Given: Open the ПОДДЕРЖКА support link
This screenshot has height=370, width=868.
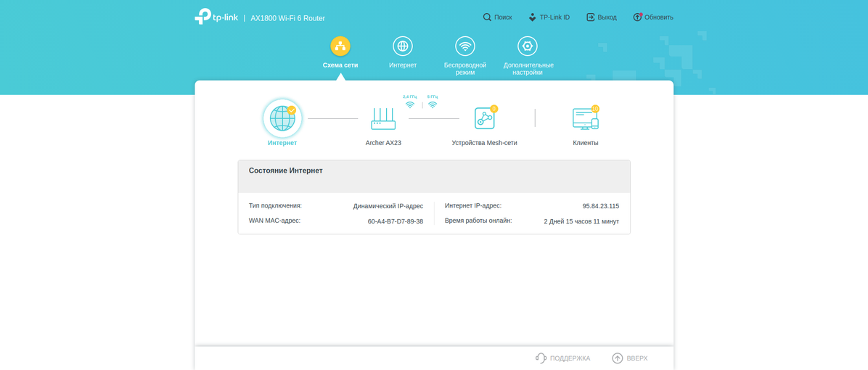Looking at the screenshot, I should pyautogui.click(x=563, y=358).
